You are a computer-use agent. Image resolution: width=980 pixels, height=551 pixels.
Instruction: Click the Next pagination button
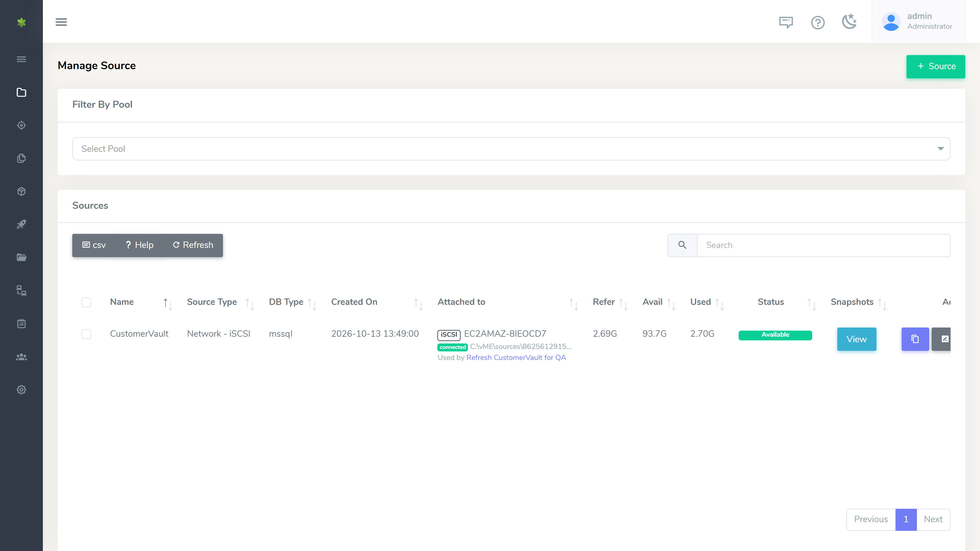(x=933, y=519)
